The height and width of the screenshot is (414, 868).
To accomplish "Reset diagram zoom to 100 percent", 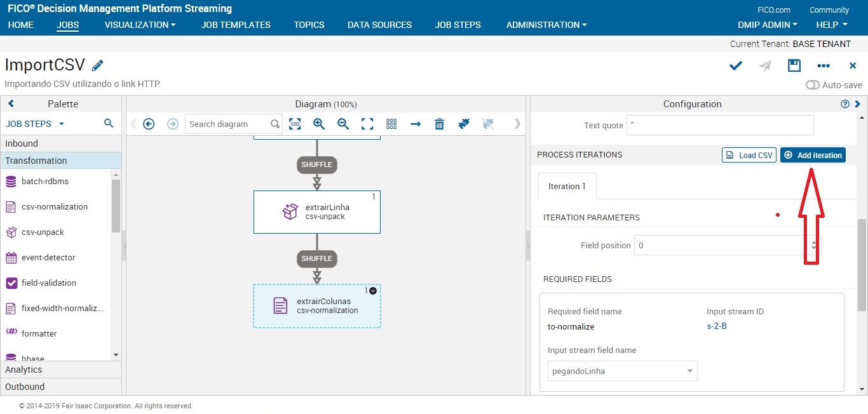I will tap(295, 124).
